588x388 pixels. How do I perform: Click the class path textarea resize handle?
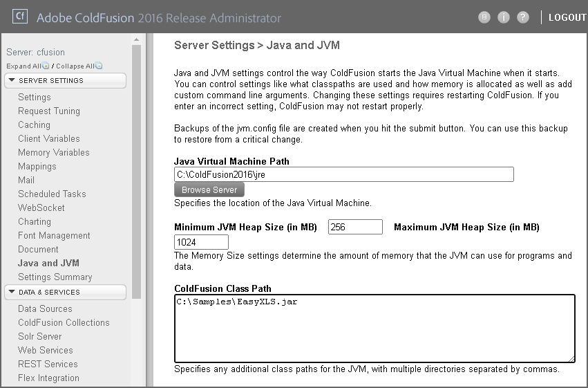coord(571,359)
